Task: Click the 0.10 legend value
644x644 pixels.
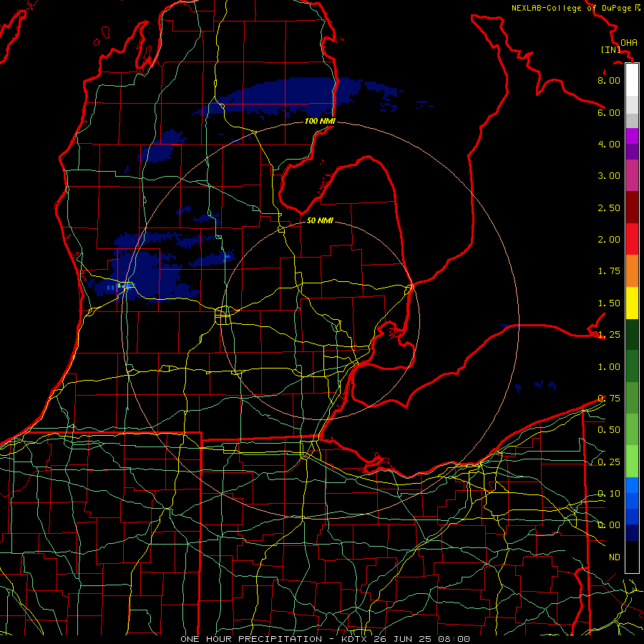Action: click(x=609, y=494)
